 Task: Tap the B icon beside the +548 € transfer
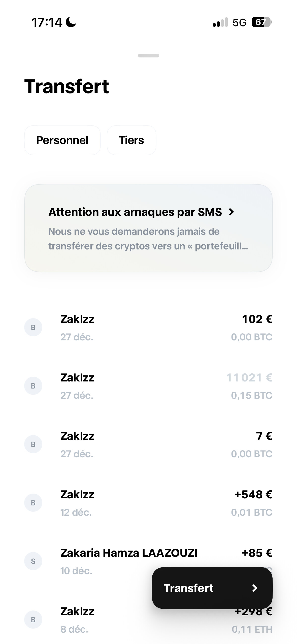pos(33,503)
